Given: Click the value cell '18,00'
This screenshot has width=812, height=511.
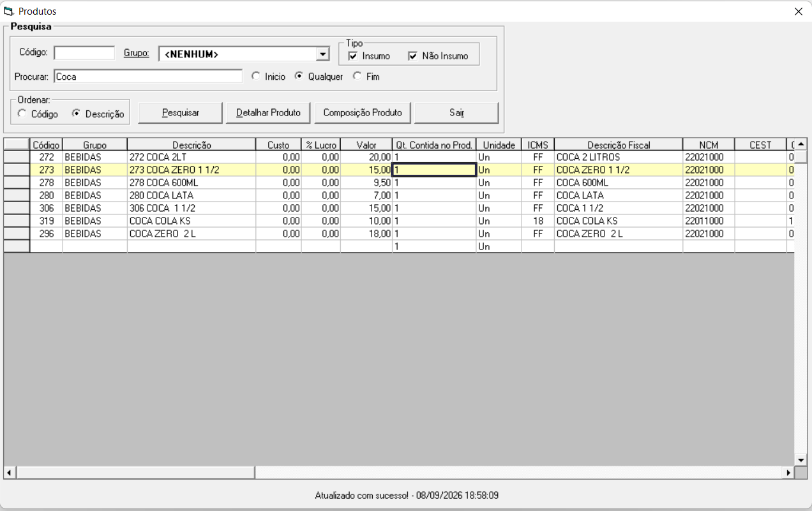Looking at the screenshot, I should click(x=366, y=233).
